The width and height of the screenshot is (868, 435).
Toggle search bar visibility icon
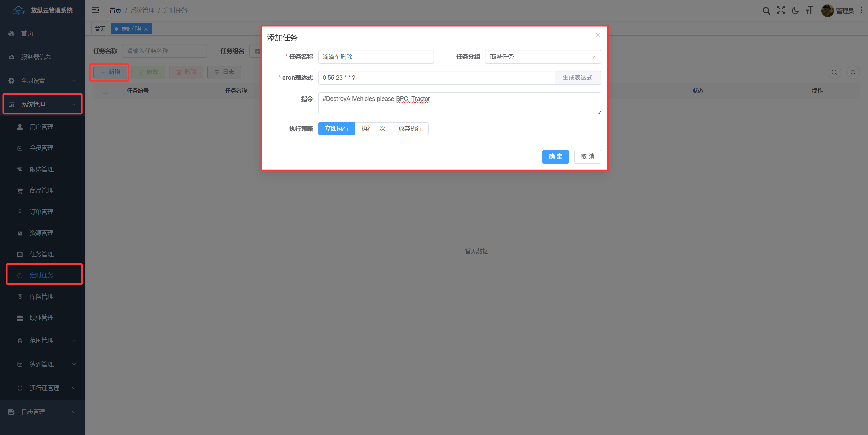click(x=834, y=72)
